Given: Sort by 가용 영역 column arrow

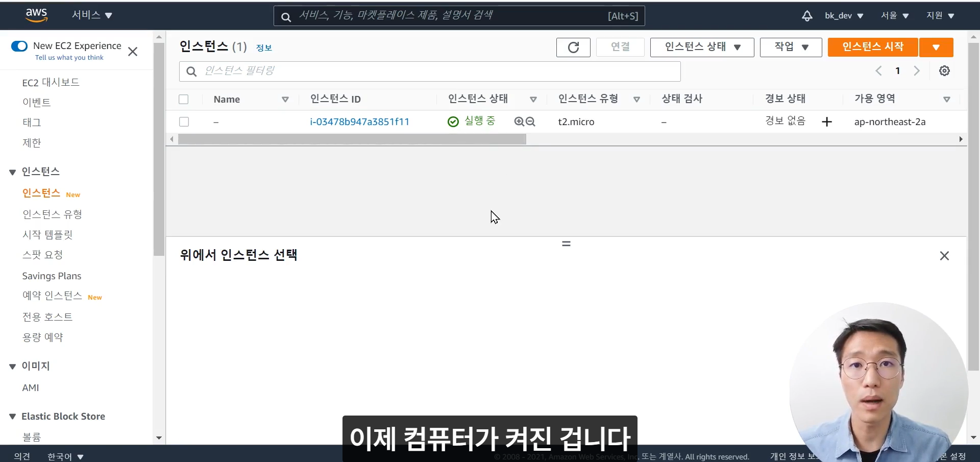Looking at the screenshot, I should click(947, 100).
